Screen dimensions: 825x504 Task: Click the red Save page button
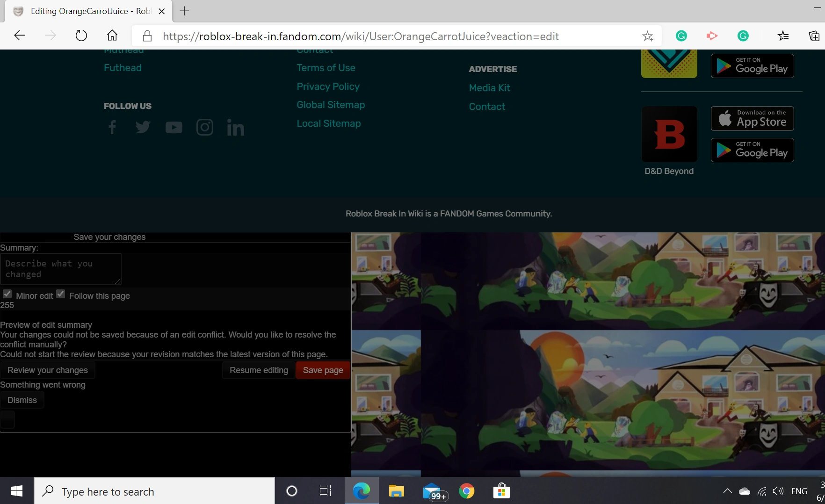(323, 370)
